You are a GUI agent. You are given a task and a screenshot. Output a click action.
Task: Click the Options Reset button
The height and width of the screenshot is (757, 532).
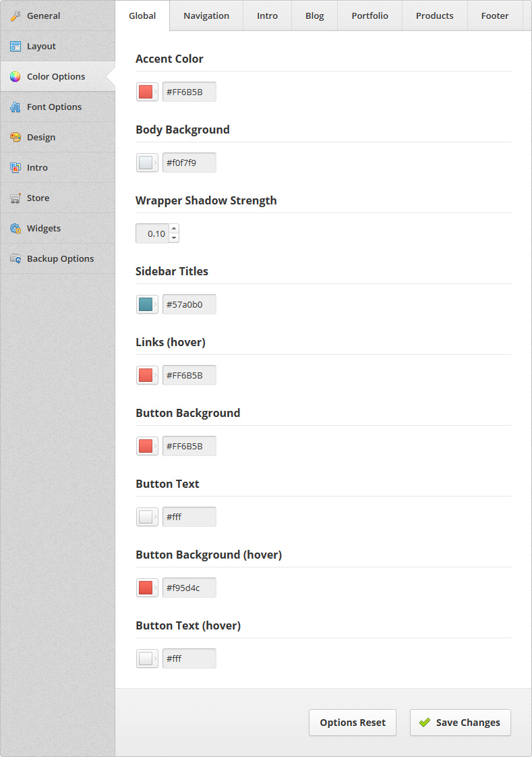tap(353, 723)
